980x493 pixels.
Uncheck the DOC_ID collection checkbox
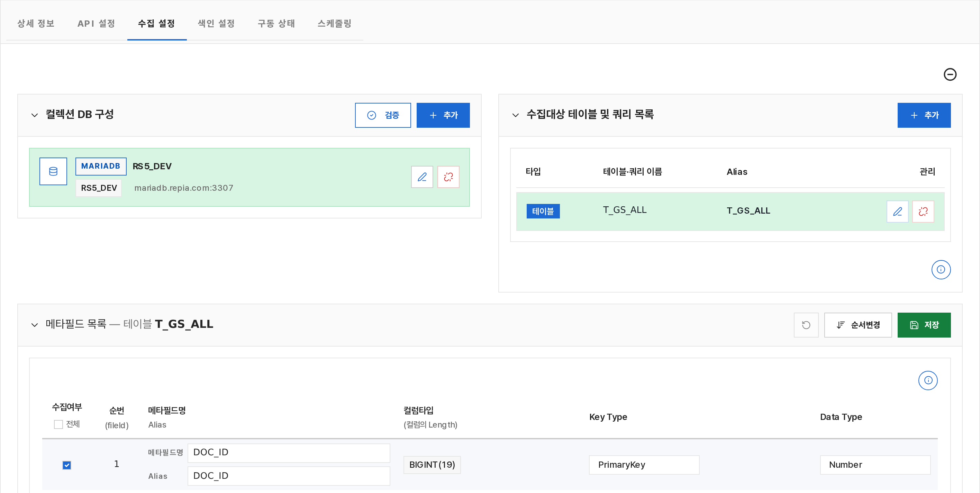click(x=66, y=465)
